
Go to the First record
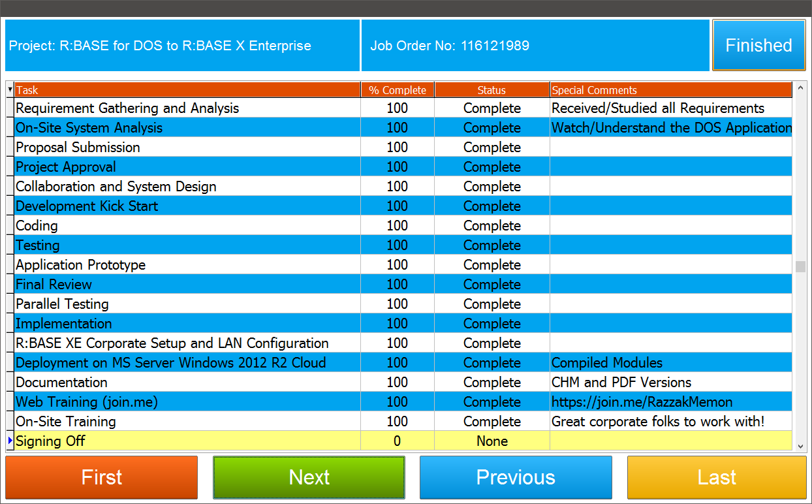coord(101,477)
